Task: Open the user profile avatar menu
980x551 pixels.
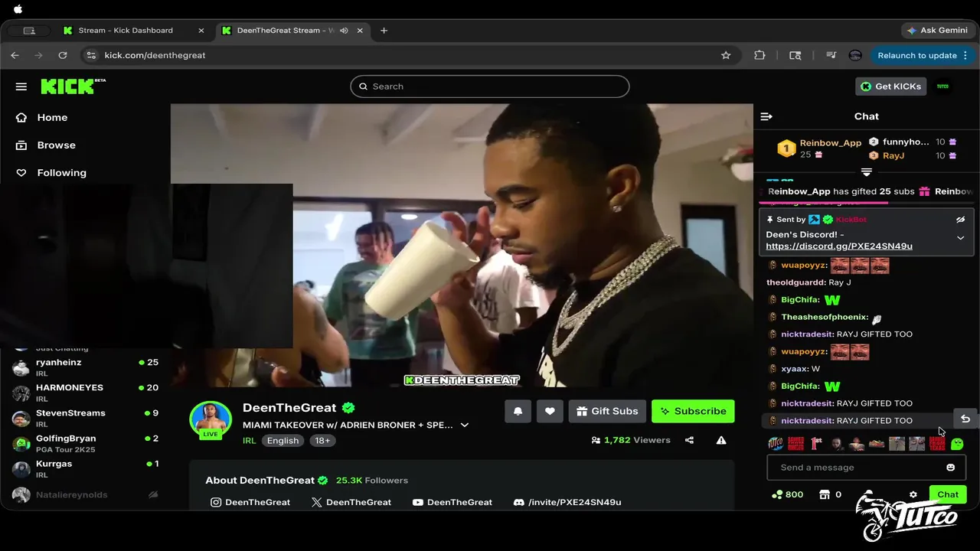Action: point(942,86)
